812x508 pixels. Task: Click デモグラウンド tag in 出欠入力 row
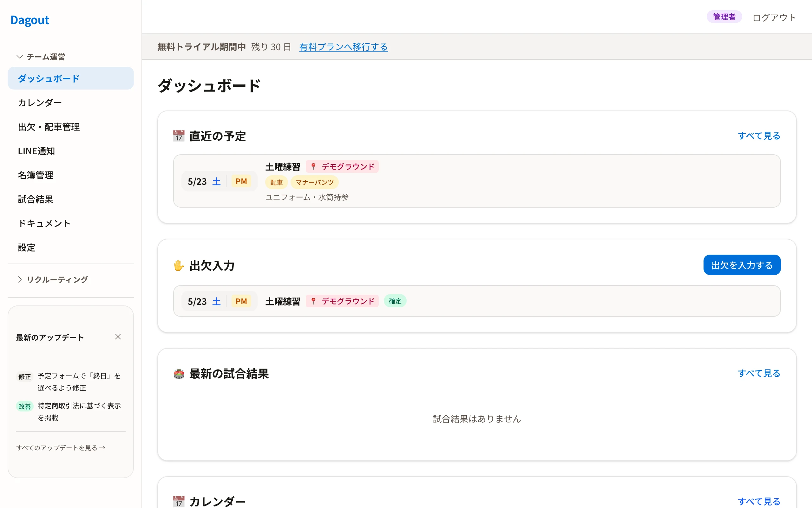point(342,301)
